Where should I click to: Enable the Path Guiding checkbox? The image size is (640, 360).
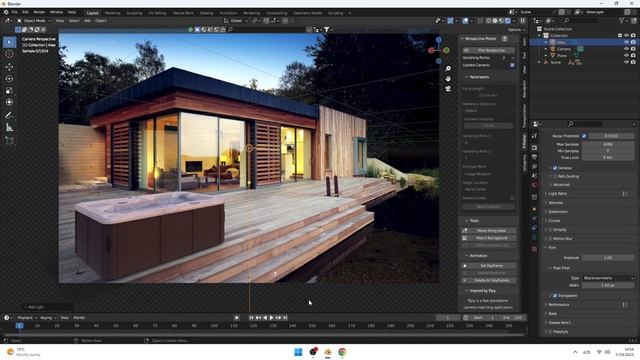pos(555,176)
